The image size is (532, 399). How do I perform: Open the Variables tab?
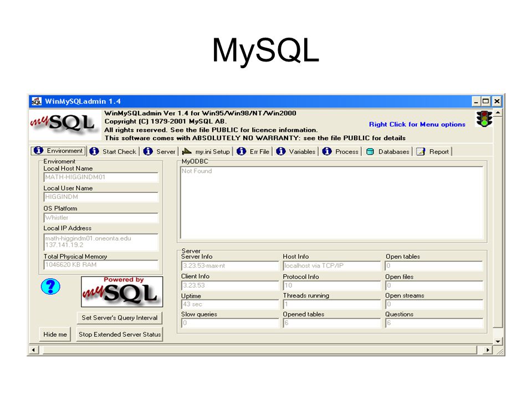295,151
